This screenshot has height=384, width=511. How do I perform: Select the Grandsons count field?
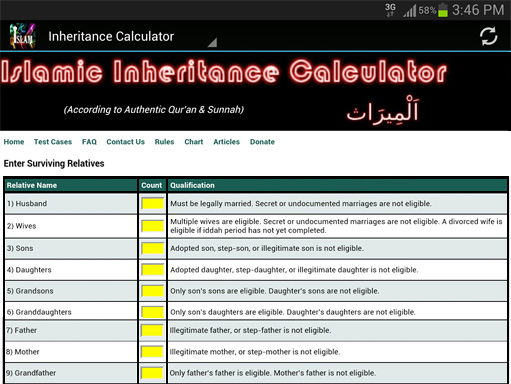[153, 291]
